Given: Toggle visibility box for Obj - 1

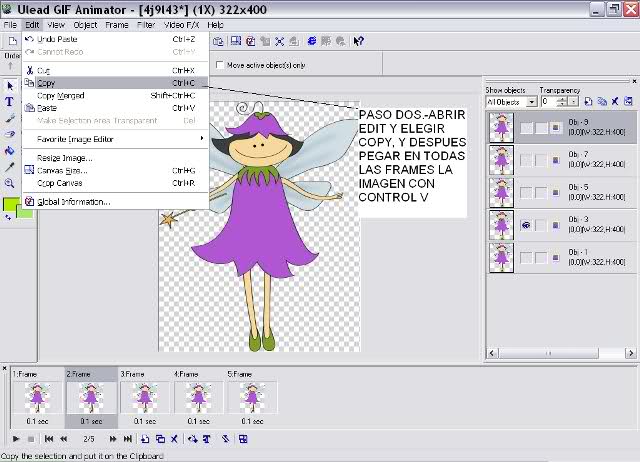Looking at the screenshot, I should tap(526, 258).
